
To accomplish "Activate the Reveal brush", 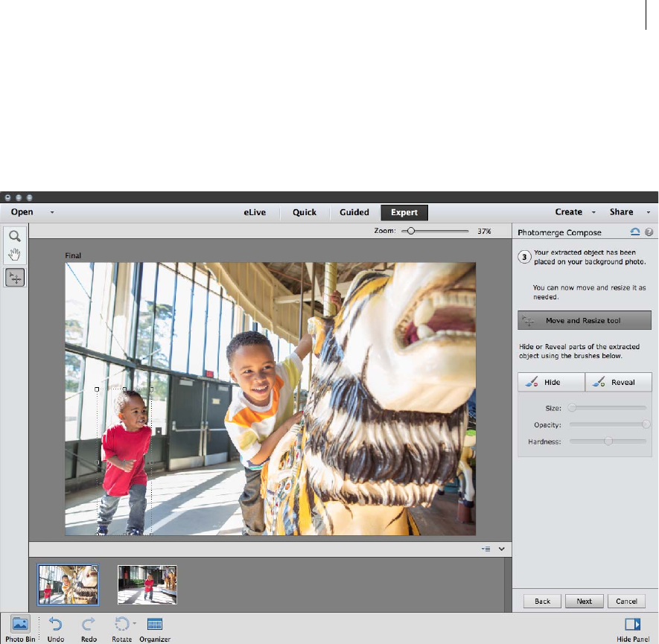I will pyautogui.click(x=618, y=382).
